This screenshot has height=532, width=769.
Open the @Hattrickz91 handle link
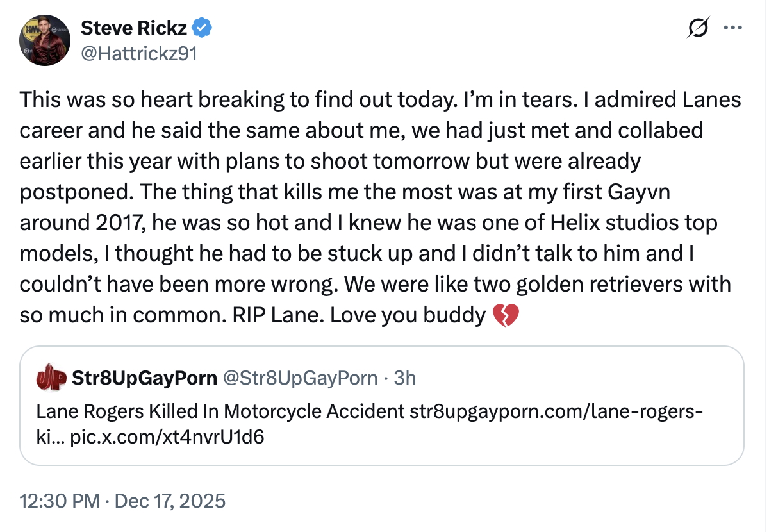(138, 53)
